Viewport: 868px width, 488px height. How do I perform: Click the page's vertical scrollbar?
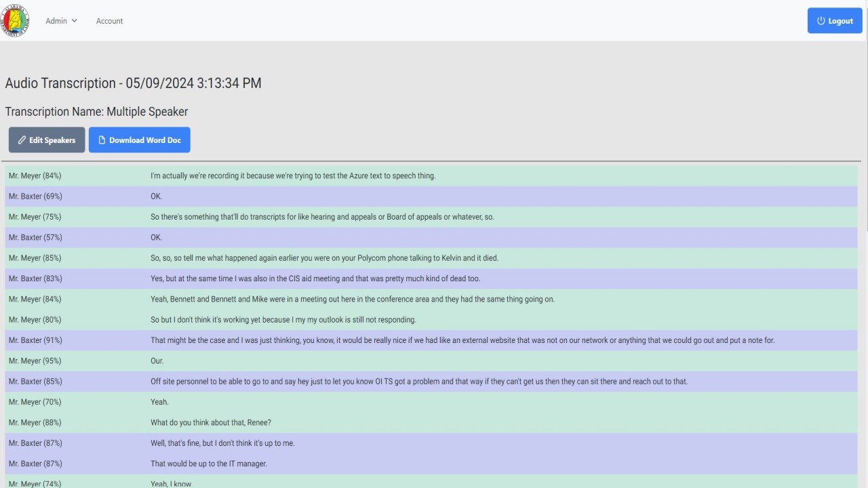tap(865, 136)
